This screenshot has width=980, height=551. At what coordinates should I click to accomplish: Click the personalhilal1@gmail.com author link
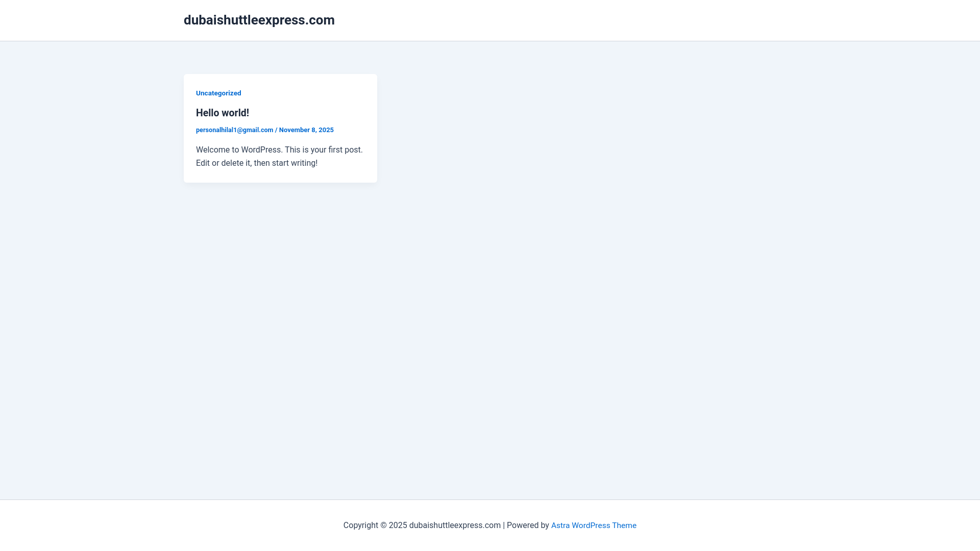[x=234, y=130]
